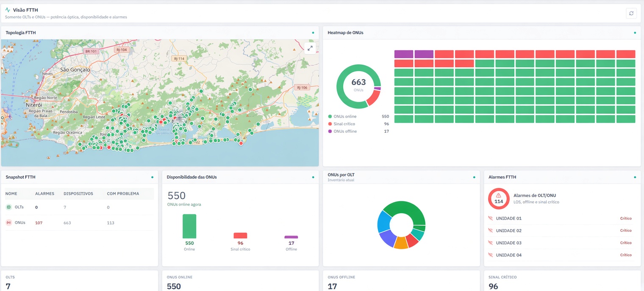Click the COM PROBLEMA column header

[x=123, y=194]
